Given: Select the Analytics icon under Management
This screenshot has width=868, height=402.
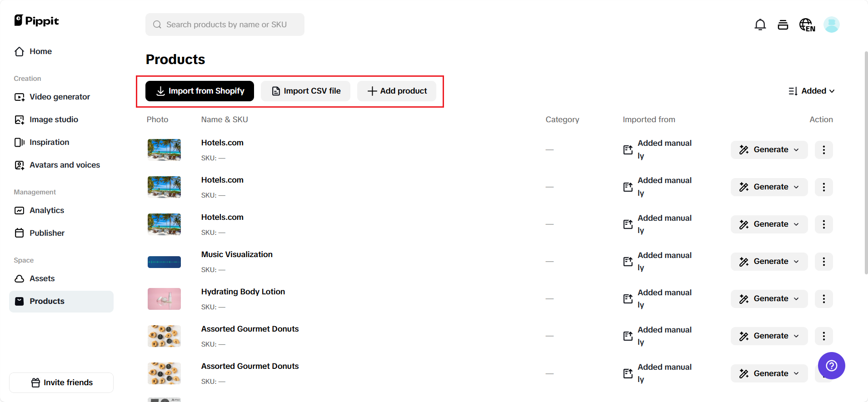Looking at the screenshot, I should tap(19, 210).
